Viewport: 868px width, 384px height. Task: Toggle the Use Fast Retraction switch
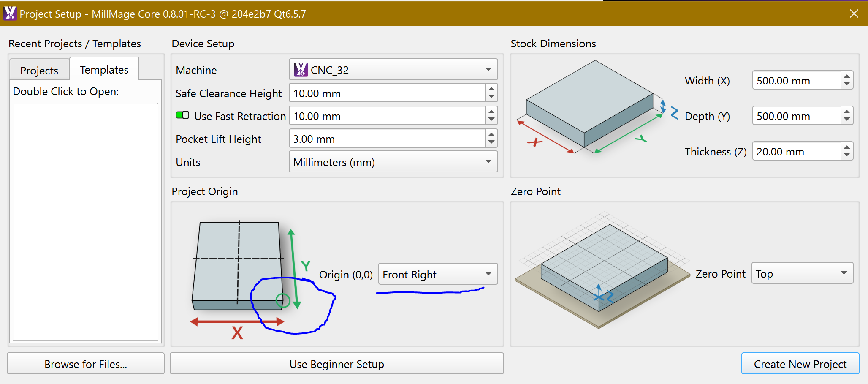182,115
